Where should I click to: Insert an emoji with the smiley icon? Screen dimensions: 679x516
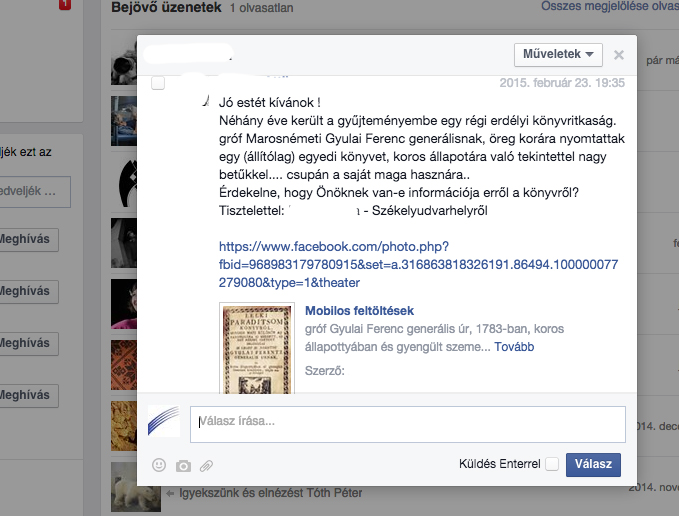coord(159,465)
